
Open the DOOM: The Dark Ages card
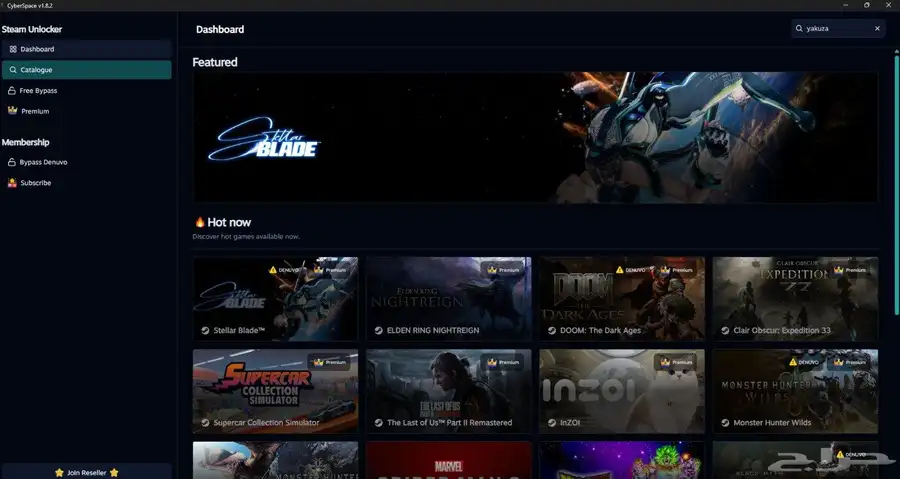622,299
